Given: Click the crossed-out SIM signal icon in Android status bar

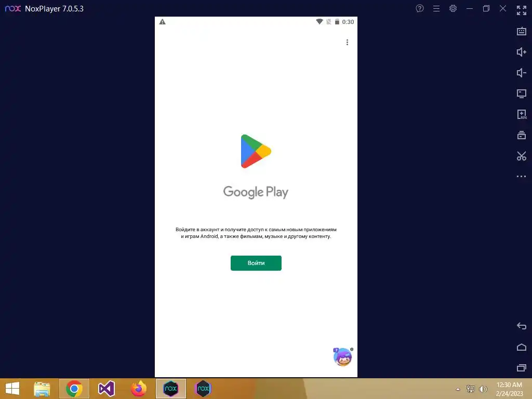Looking at the screenshot, I should (x=328, y=22).
